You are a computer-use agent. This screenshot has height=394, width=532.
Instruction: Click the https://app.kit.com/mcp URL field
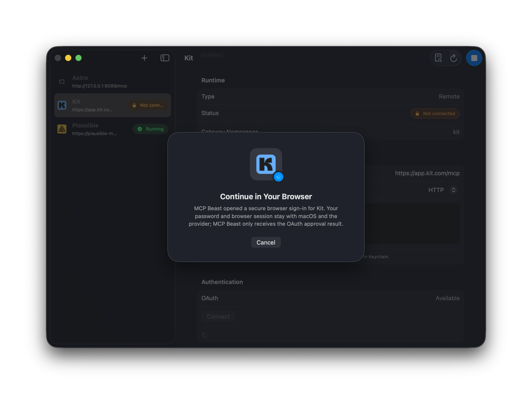click(427, 173)
